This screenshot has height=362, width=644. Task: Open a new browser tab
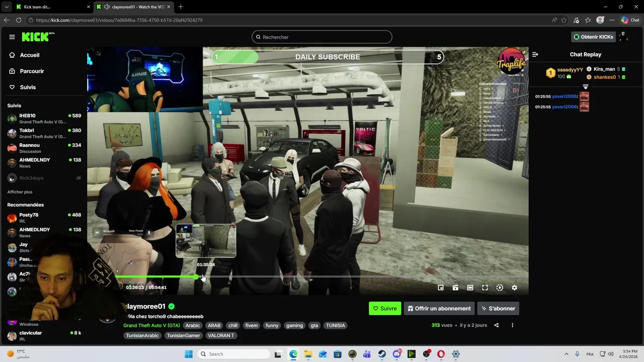pyautogui.click(x=181, y=7)
